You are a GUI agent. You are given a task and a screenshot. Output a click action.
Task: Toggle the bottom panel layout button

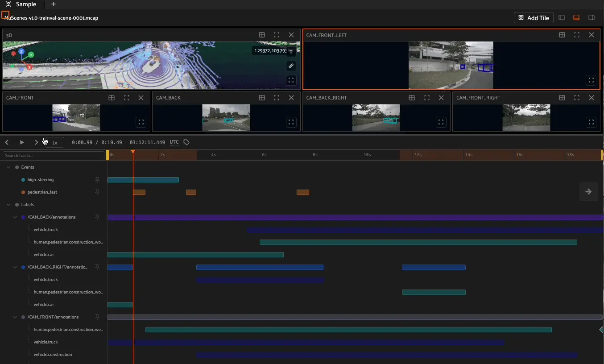[x=576, y=18]
